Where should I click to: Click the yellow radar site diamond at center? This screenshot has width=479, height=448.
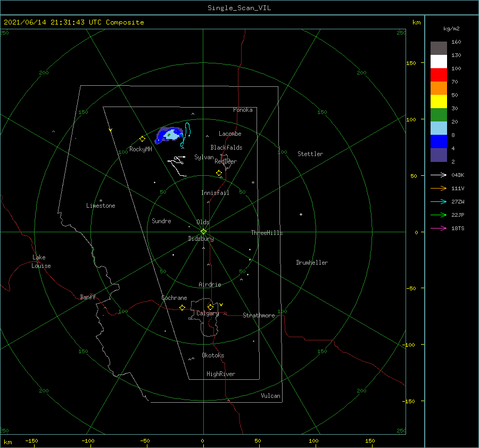tap(203, 232)
